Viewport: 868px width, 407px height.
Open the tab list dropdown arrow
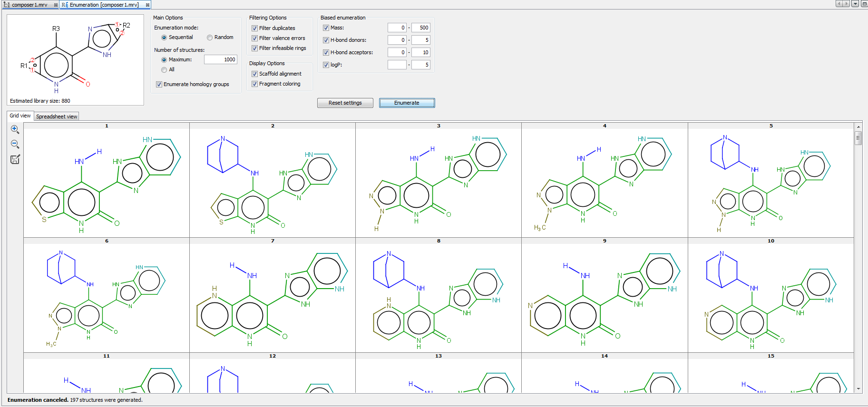pyautogui.click(x=855, y=4)
